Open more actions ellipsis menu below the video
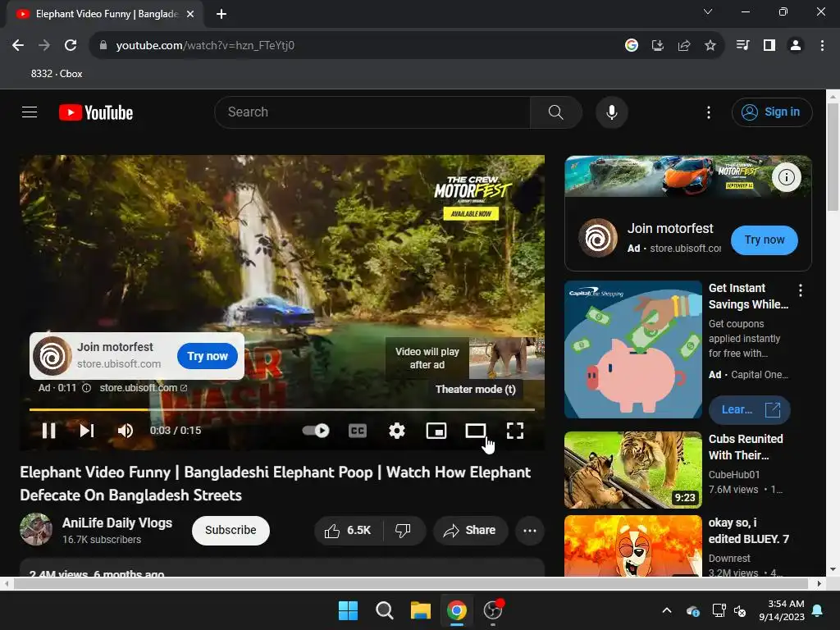The image size is (840, 630). coord(530,531)
